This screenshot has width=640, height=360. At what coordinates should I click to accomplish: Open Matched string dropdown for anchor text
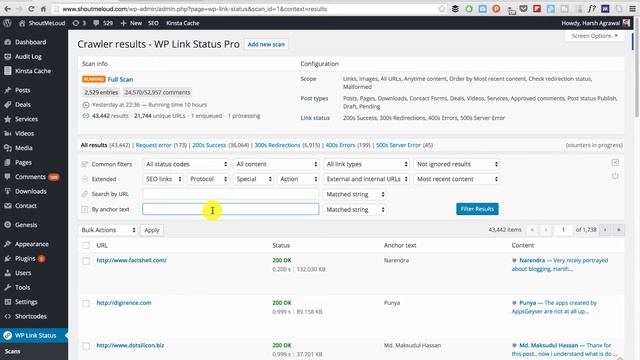pyautogui.click(x=355, y=209)
